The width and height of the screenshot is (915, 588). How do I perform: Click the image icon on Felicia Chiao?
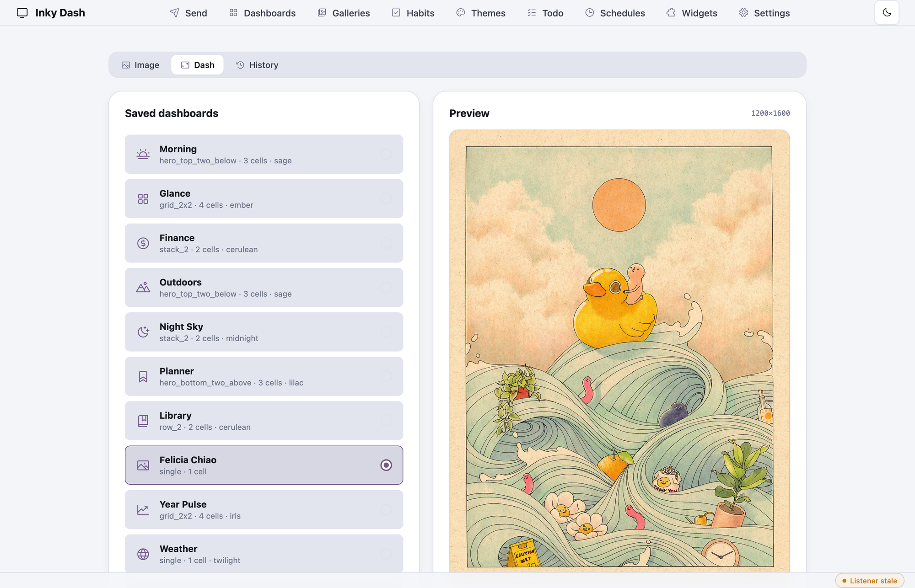(x=143, y=465)
